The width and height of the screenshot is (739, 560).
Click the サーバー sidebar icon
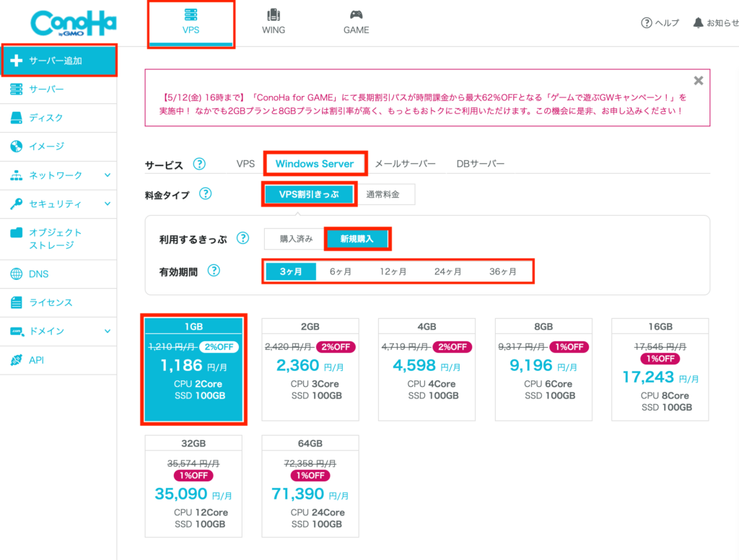coord(17,89)
